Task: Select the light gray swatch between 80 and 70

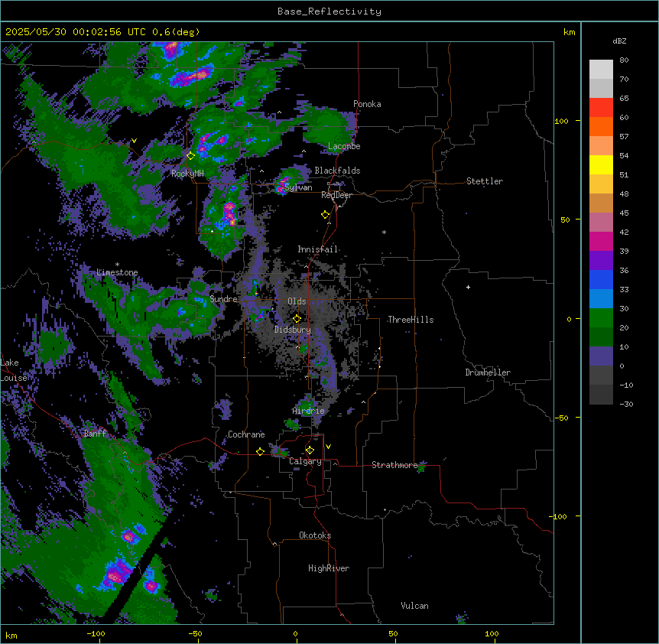Action: click(x=601, y=70)
